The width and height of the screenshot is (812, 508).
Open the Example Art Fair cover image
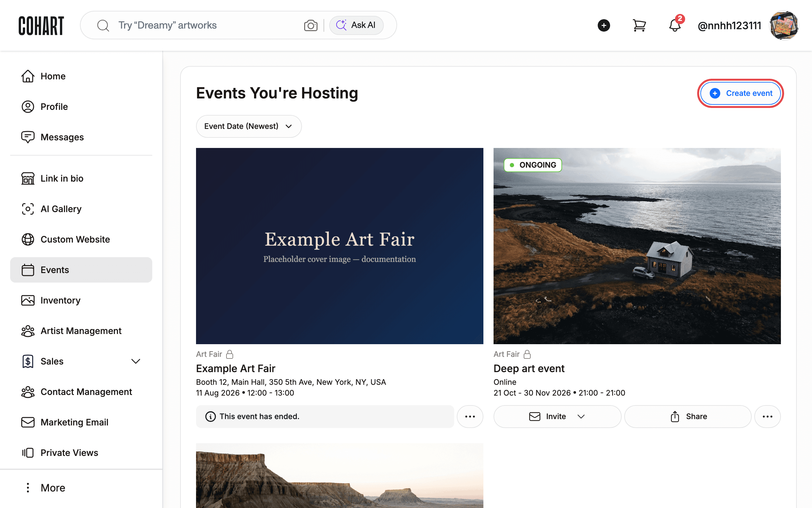tap(340, 246)
